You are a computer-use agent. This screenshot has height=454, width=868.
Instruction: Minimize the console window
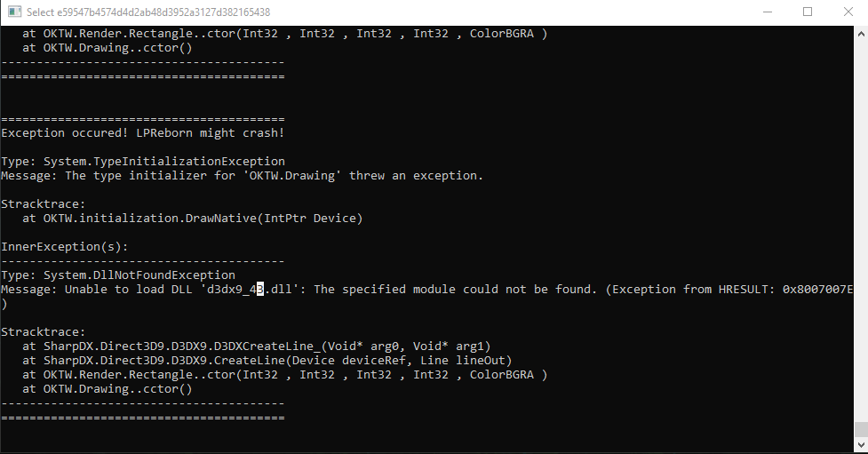pos(768,12)
